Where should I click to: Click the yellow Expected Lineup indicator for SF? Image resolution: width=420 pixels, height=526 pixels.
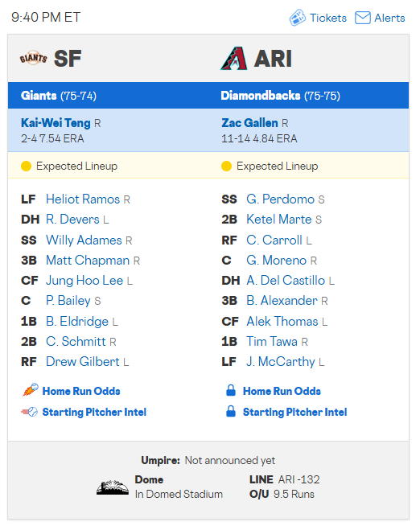[27, 166]
